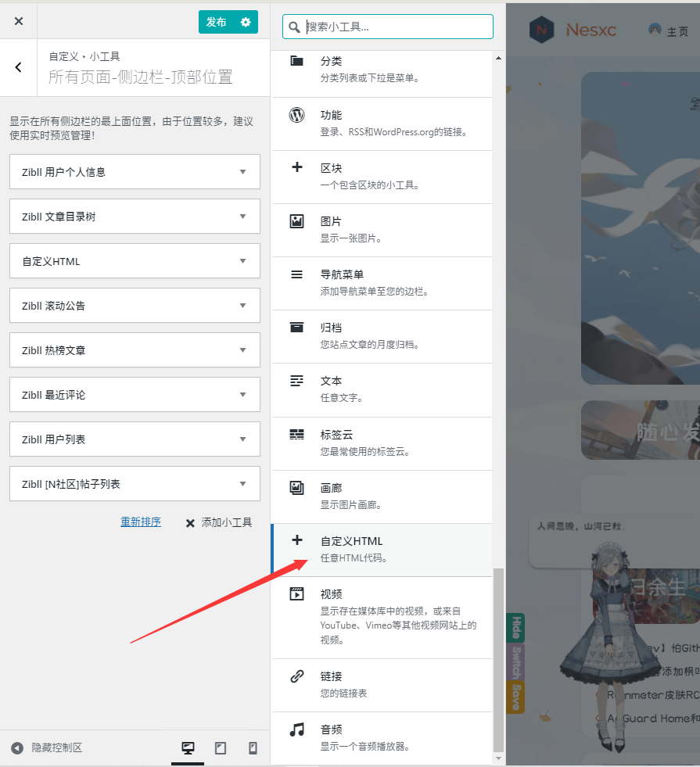This screenshot has width=700, height=767.
Task: Expand the Zibll 用户个人信息 widget
Action: 242,172
